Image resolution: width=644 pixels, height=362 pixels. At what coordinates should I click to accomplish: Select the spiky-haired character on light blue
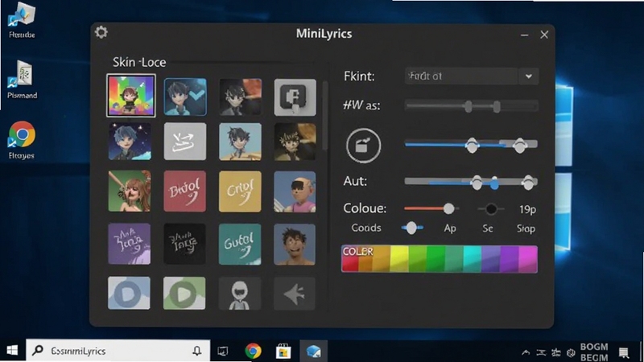(240, 142)
